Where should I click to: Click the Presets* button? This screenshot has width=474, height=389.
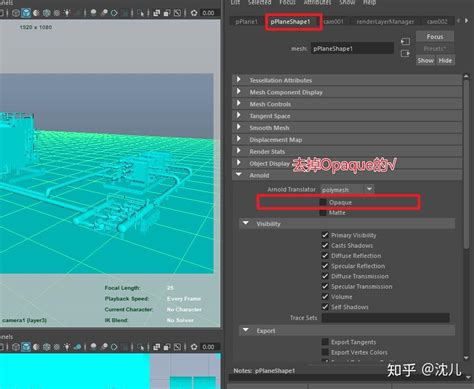(435, 49)
